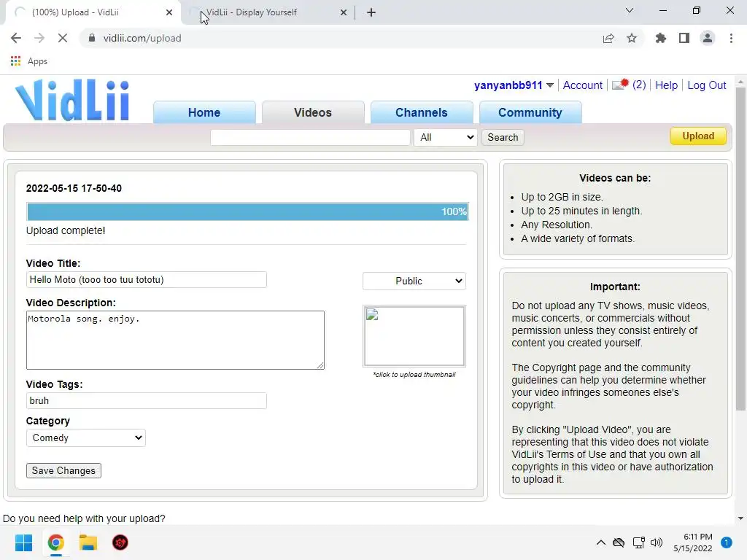Click the Chrome taskbar icon
This screenshot has height=560, width=747.
[x=55, y=542]
